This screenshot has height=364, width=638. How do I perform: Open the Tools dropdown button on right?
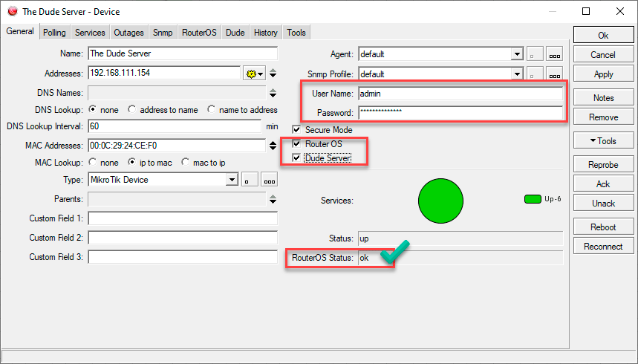tap(603, 141)
